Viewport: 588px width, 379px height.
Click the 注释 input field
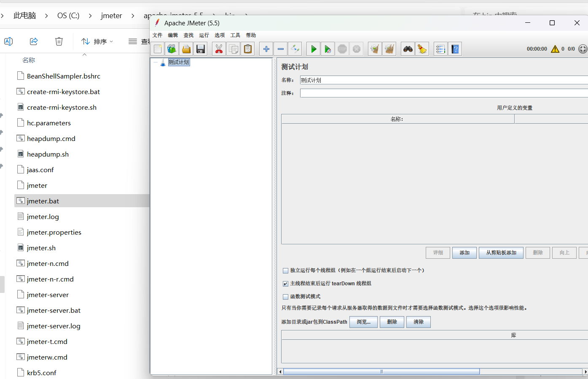tap(444, 93)
